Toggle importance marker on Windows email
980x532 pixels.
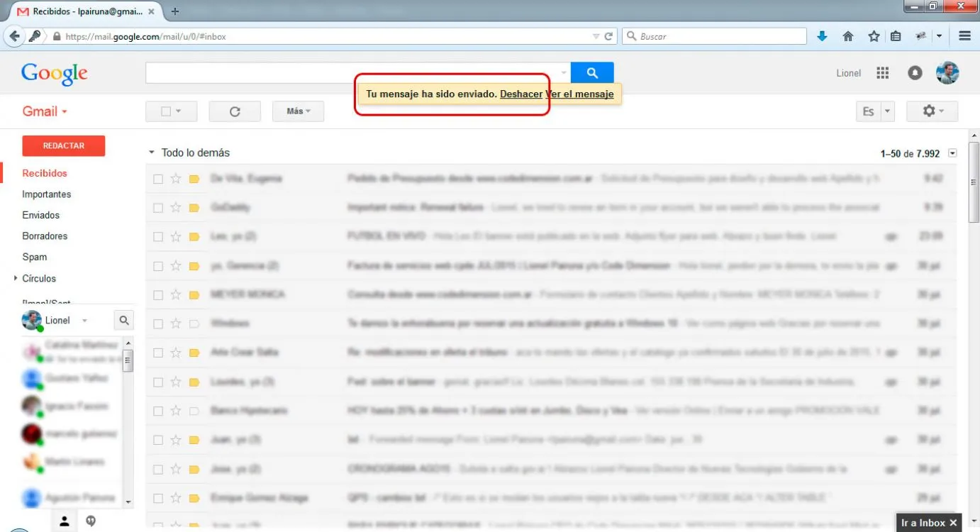pos(194,323)
